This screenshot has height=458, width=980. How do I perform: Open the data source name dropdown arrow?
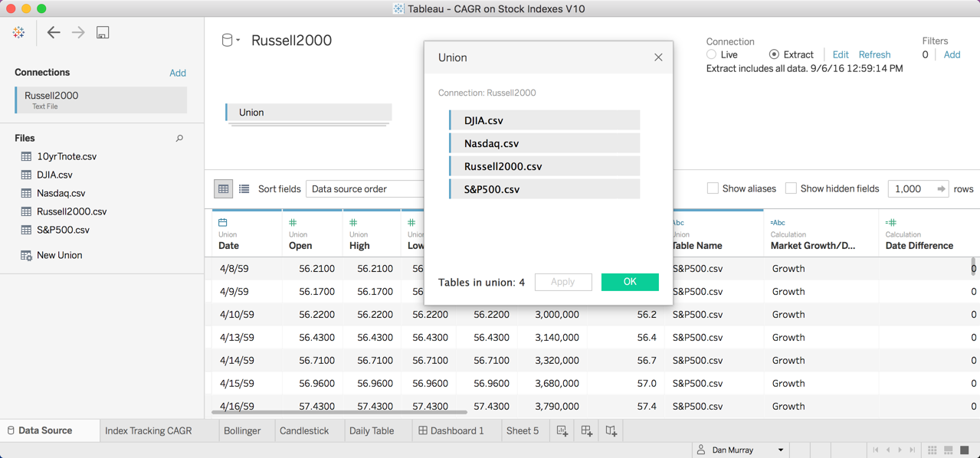click(238, 41)
